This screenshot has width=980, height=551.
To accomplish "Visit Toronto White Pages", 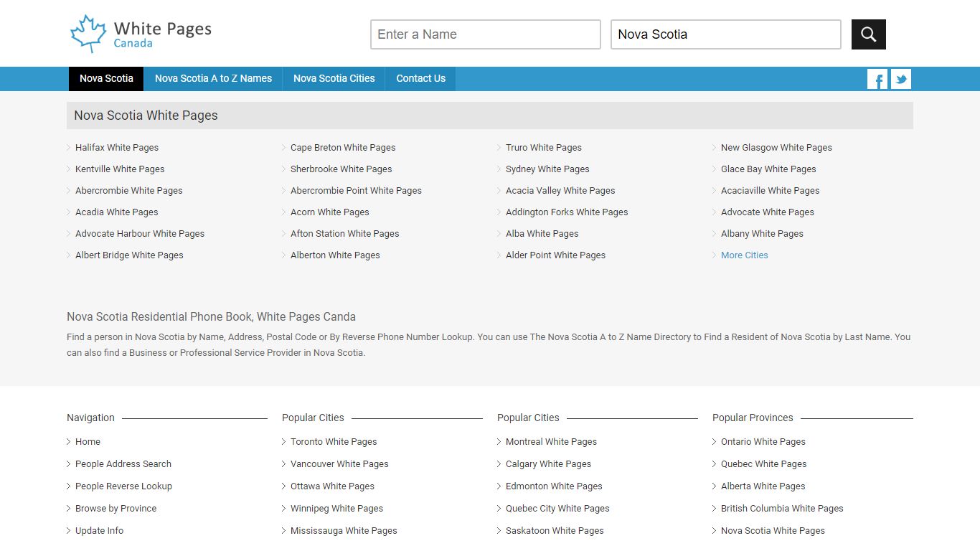I will (x=334, y=442).
